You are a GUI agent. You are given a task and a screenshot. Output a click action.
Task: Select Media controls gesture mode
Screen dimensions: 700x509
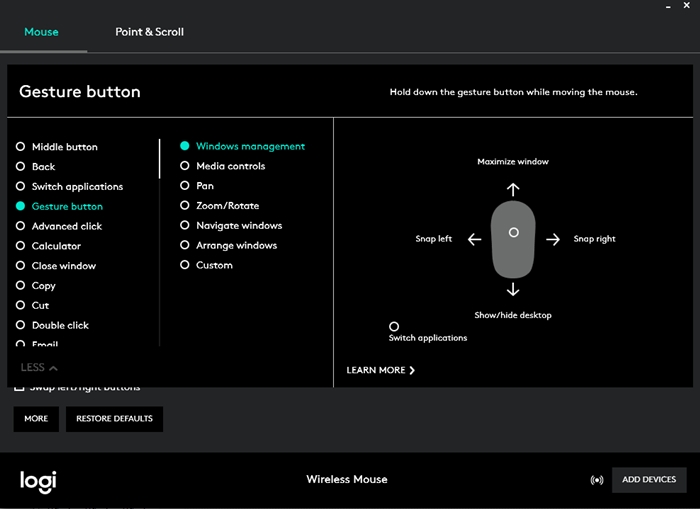pyautogui.click(x=230, y=166)
